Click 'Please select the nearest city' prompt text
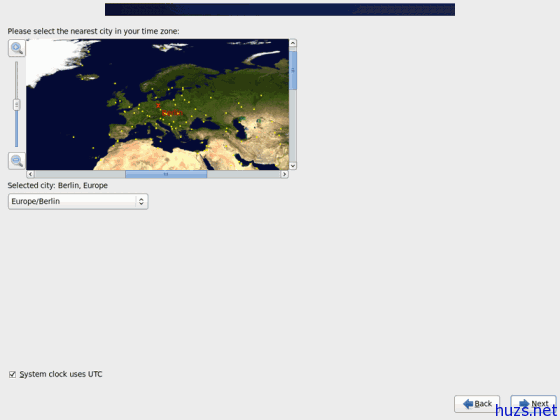This screenshot has height=420, width=560. pyautogui.click(x=94, y=31)
